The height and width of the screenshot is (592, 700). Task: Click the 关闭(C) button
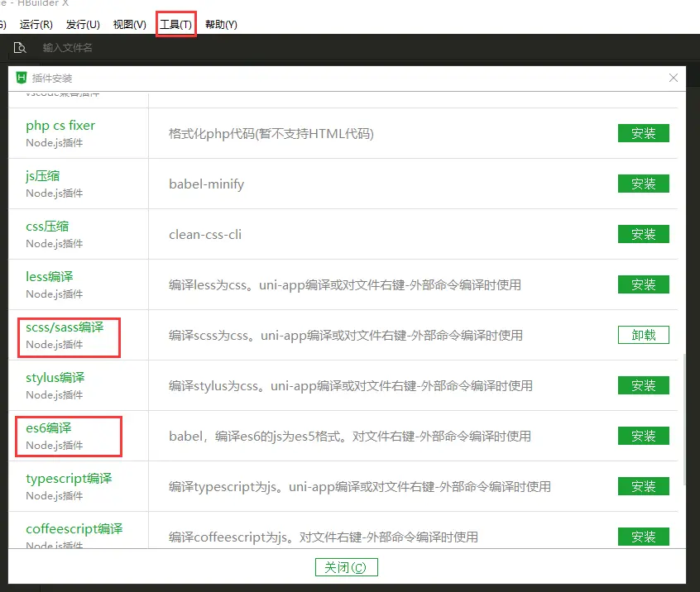tap(347, 567)
